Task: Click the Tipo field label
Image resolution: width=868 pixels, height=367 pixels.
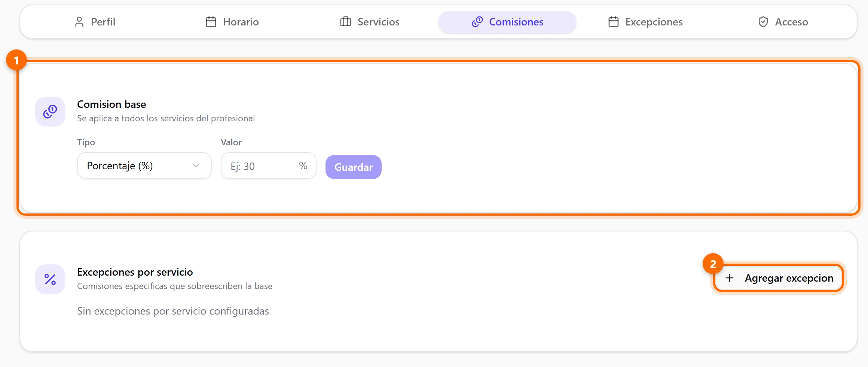Action: coord(86,142)
